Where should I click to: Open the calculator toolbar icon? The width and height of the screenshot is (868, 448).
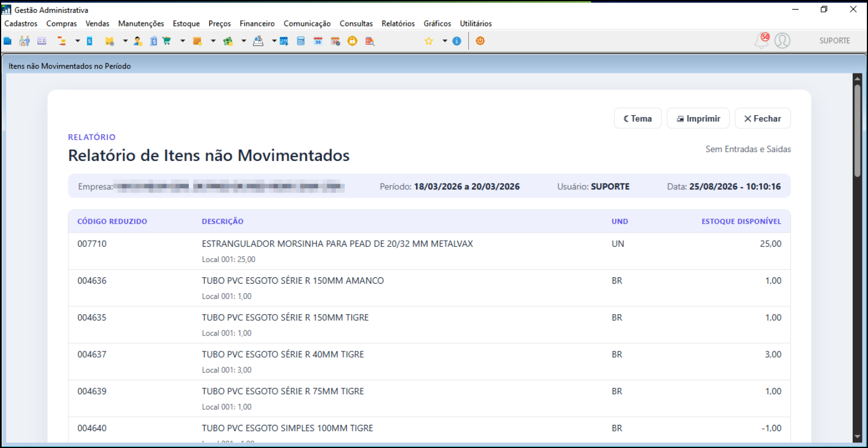click(x=301, y=41)
